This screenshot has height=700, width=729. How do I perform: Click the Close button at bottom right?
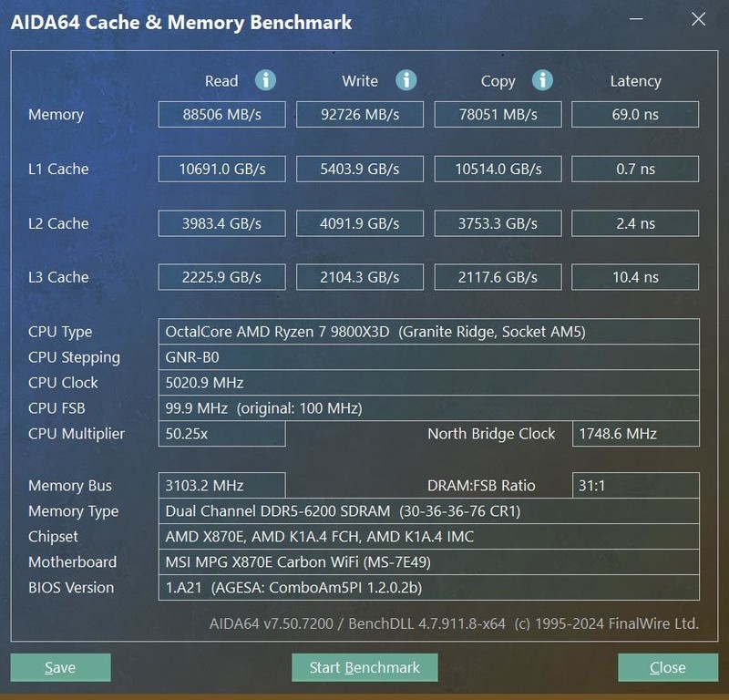point(668,667)
